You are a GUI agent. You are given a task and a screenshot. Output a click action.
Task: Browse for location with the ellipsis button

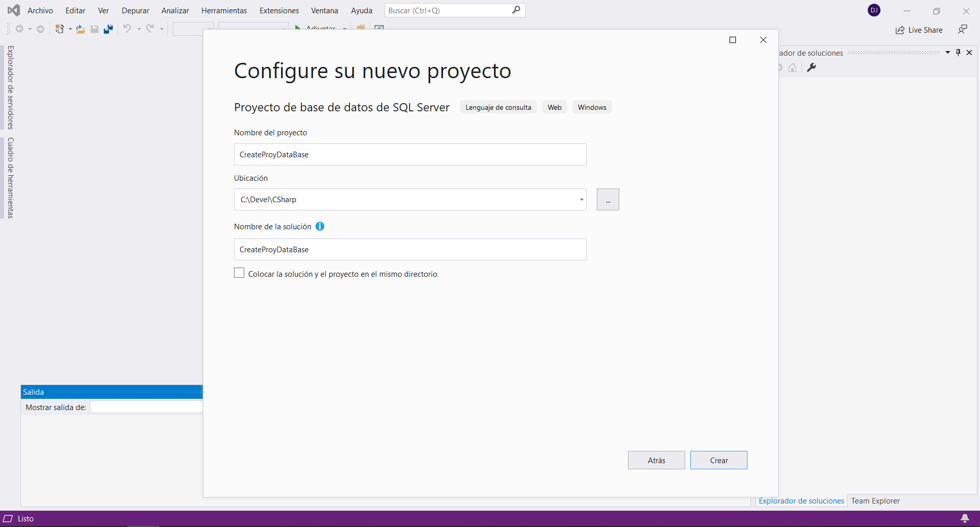coord(608,200)
